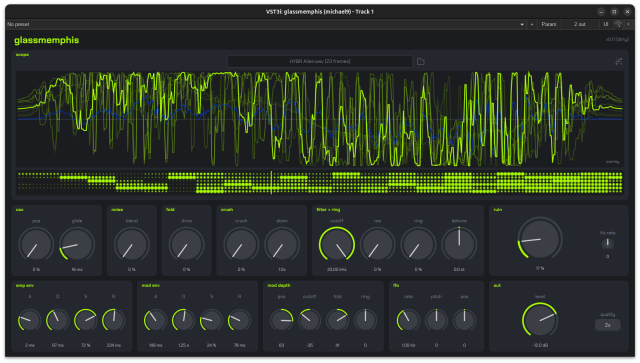
Task: Click the version label at top right
Action: (617, 40)
